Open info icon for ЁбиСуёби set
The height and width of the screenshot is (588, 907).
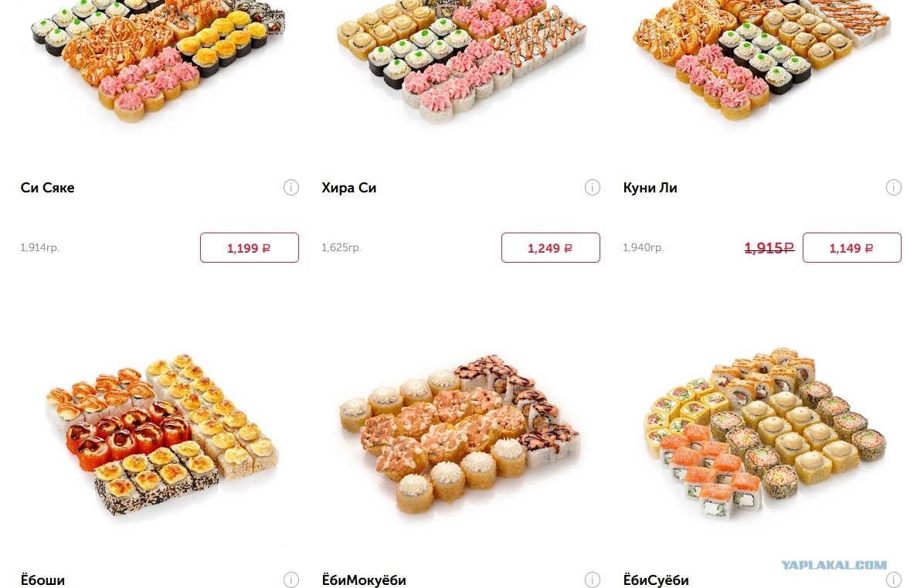coord(894,580)
